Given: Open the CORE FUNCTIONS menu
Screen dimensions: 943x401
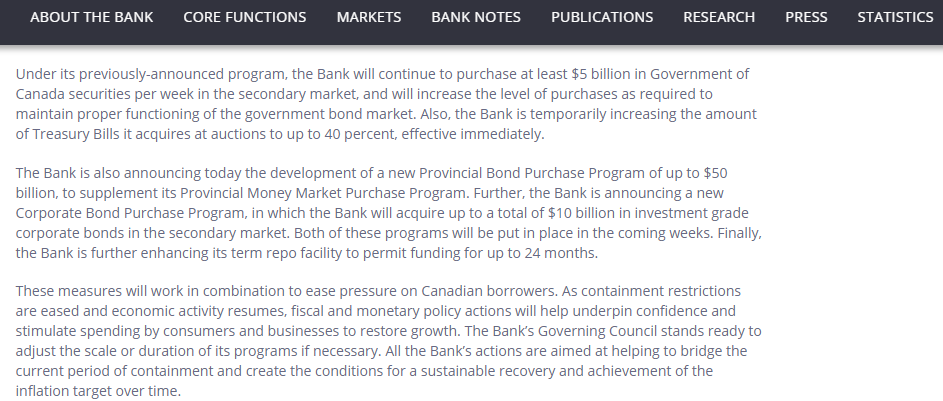Looking at the screenshot, I should tap(245, 17).
